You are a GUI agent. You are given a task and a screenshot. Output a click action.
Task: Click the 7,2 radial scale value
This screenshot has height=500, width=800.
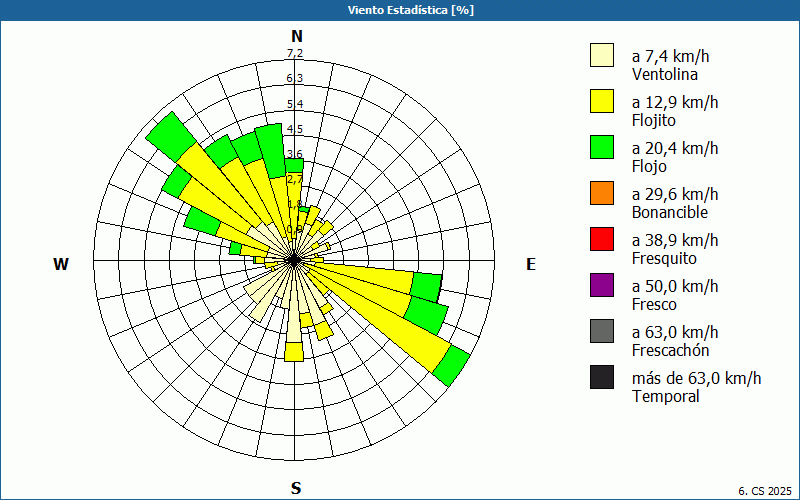[295, 53]
